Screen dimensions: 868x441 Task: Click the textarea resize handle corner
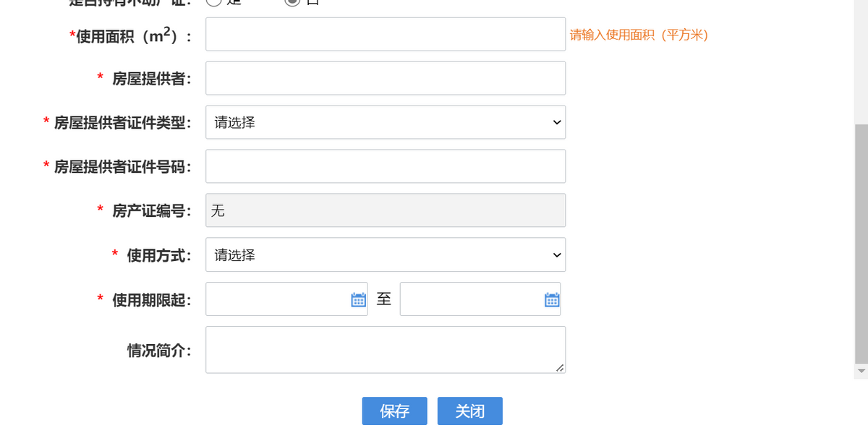561,368
